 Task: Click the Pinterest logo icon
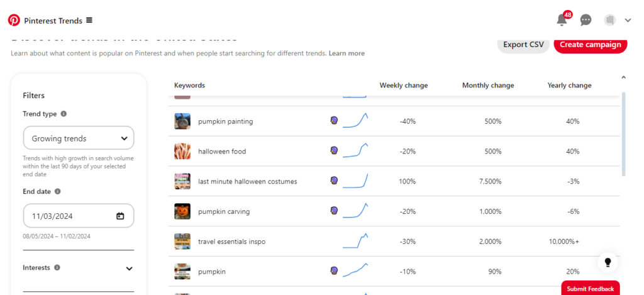[x=14, y=20]
